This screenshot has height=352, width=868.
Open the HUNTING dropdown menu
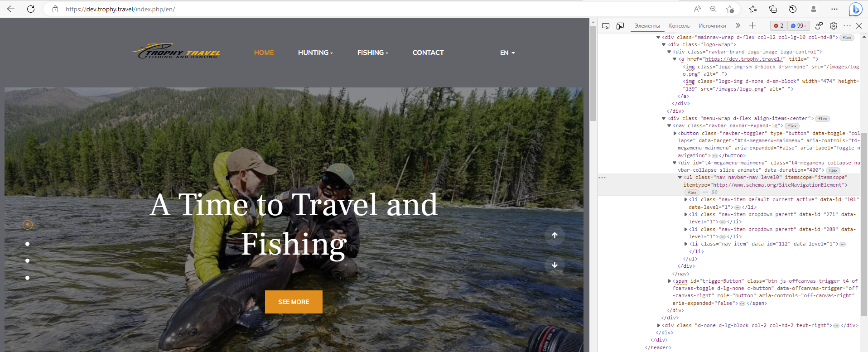tap(315, 53)
